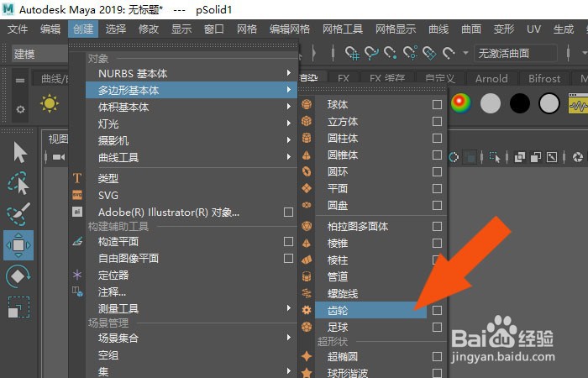
Task: Switch to Bifrost shelf tab
Action: [544, 78]
